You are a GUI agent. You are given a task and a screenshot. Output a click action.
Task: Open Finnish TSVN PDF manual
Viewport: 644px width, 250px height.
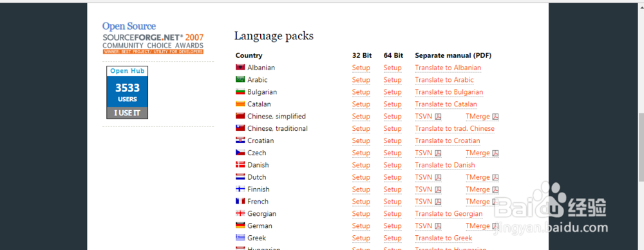[x=428, y=189]
